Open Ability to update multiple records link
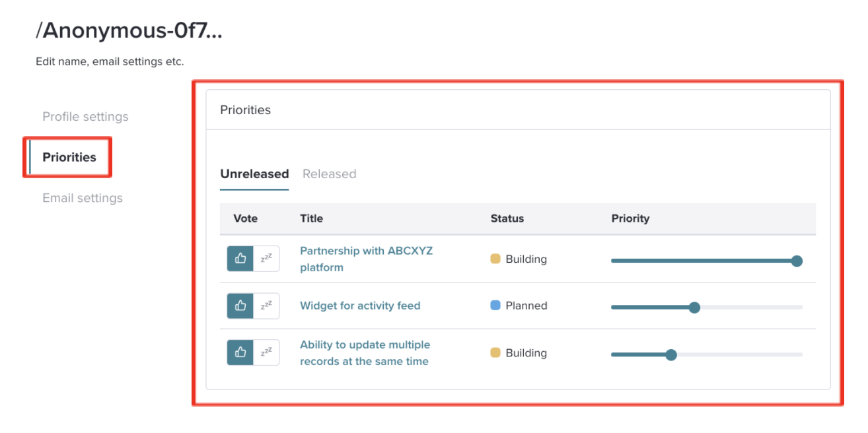The height and width of the screenshot is (433, 868). pos(365,353)
